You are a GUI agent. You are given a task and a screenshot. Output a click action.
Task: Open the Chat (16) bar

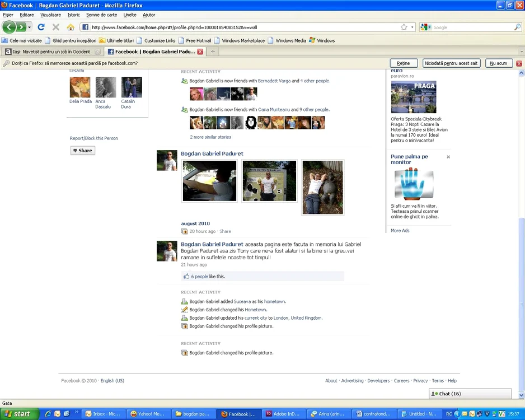click(x=470, y=394)
